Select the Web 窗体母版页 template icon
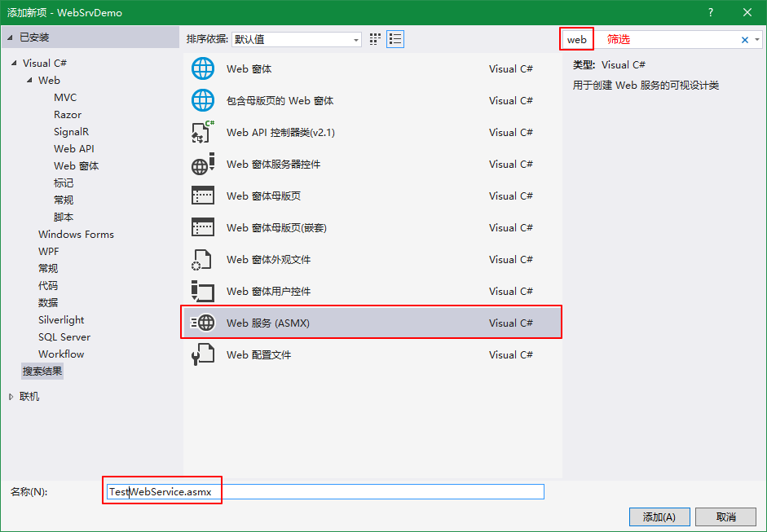The image size is (767, 532). (202, 196)
